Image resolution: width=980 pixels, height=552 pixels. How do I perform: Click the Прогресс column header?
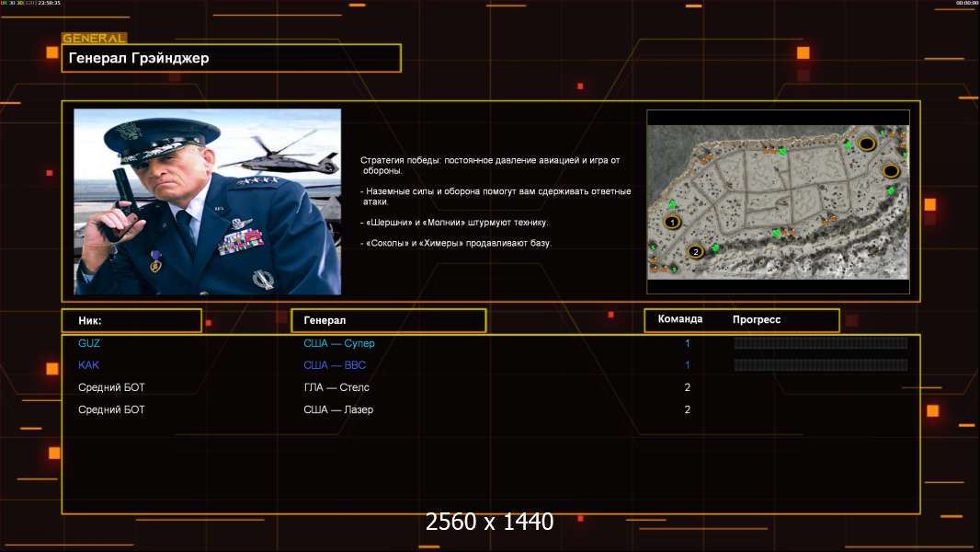click(757, 319)
